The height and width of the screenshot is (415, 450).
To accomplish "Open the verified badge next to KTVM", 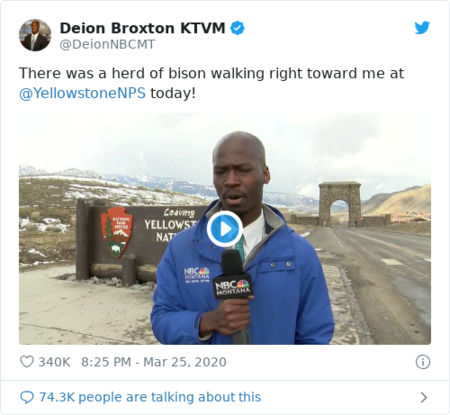I will [238, 28].
